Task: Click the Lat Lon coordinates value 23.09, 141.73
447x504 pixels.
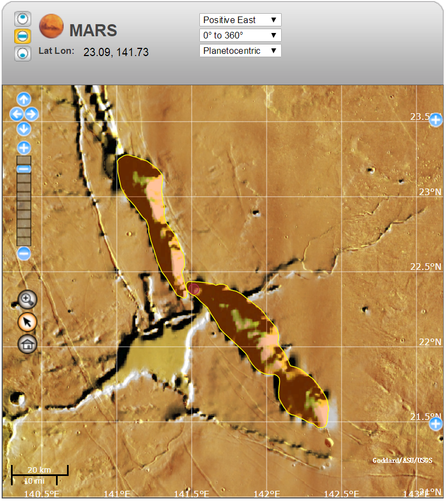Action: coord(116,52)
